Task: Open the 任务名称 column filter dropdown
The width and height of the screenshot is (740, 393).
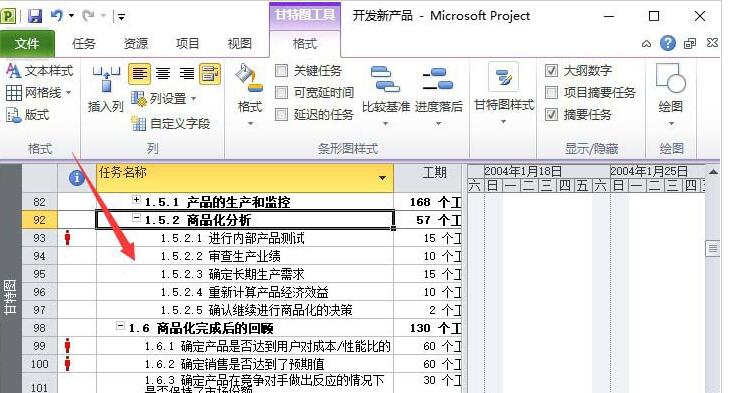Action: 382,178
